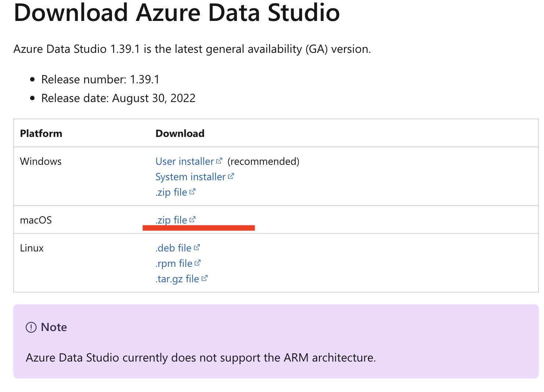This screenshot has width=544, height=392.
Task: Download the Linux .deb file
Action: pos(174,248)
